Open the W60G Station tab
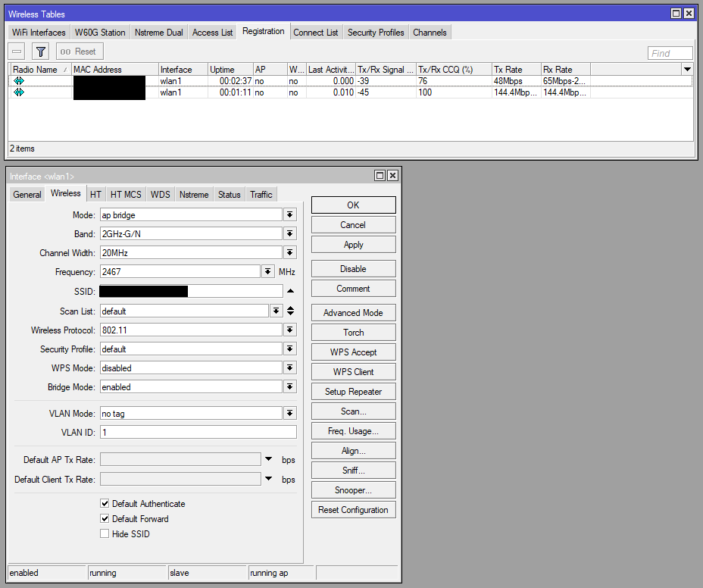703x588 pixels. (100, 33)
